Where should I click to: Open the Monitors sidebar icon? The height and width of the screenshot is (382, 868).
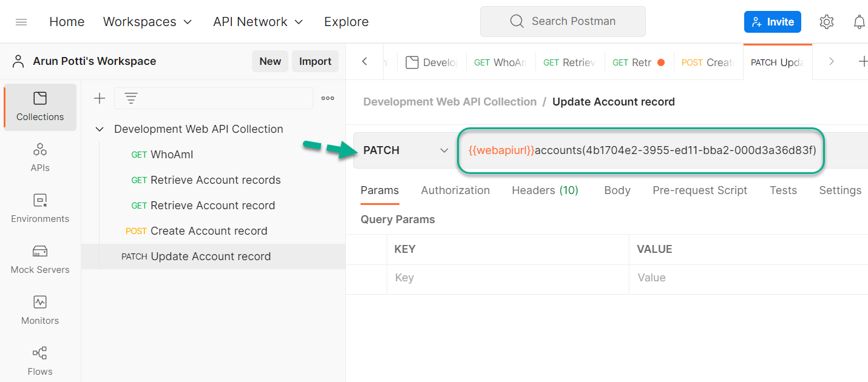pyautogui.click(x=39, y=309)
